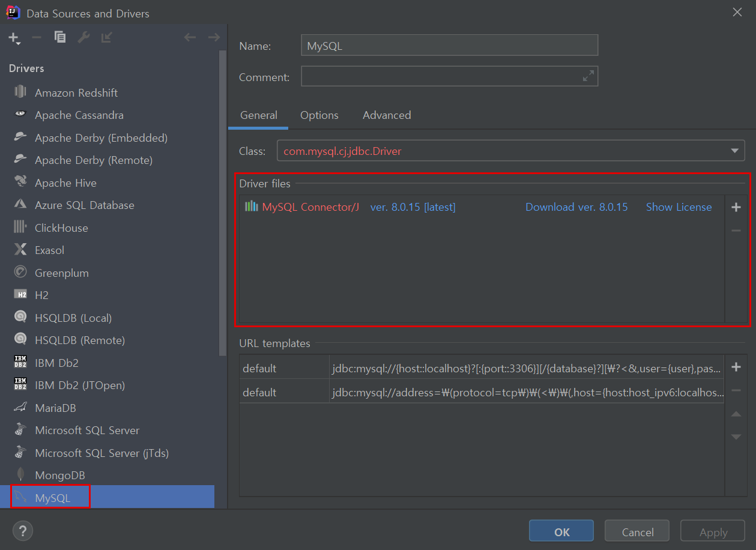Click the Cancel button
The width and height of the screenshot is (756, 550).
tap(637, 531)
